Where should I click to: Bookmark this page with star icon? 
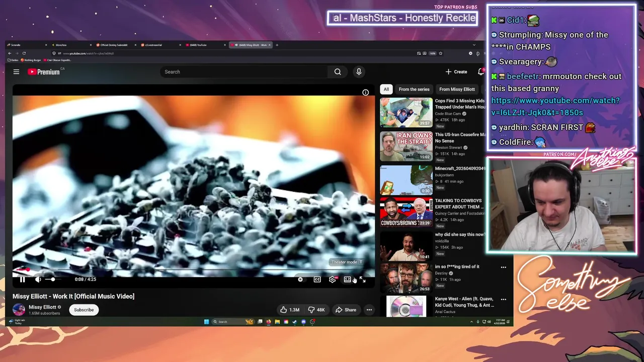point(441,53)
